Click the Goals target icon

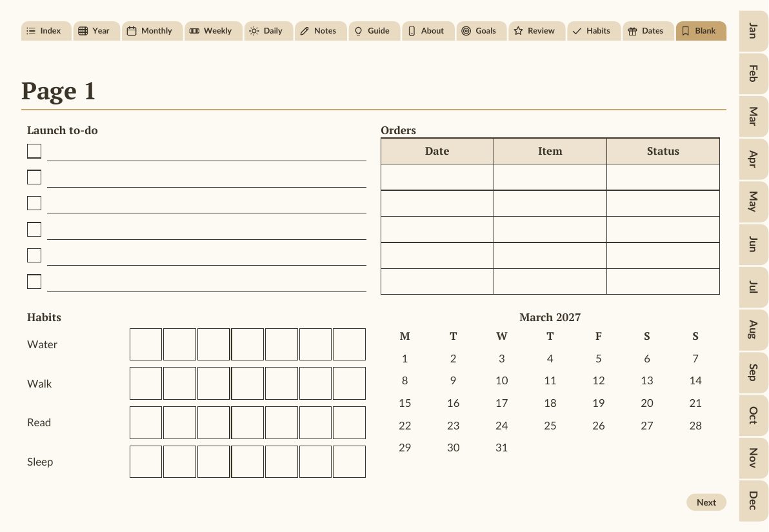pos(466,31)
